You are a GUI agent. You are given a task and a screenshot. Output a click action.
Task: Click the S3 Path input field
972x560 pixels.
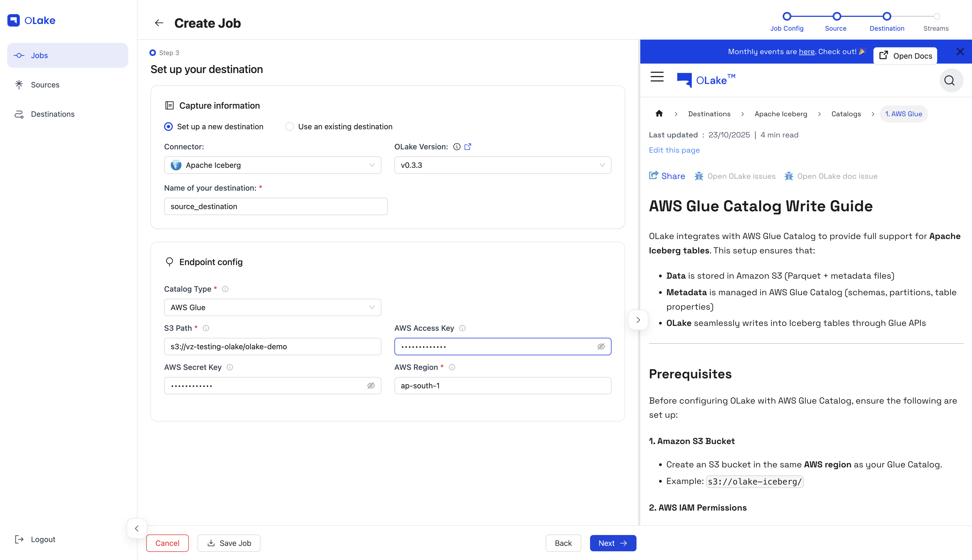click(x=272, y=346)
